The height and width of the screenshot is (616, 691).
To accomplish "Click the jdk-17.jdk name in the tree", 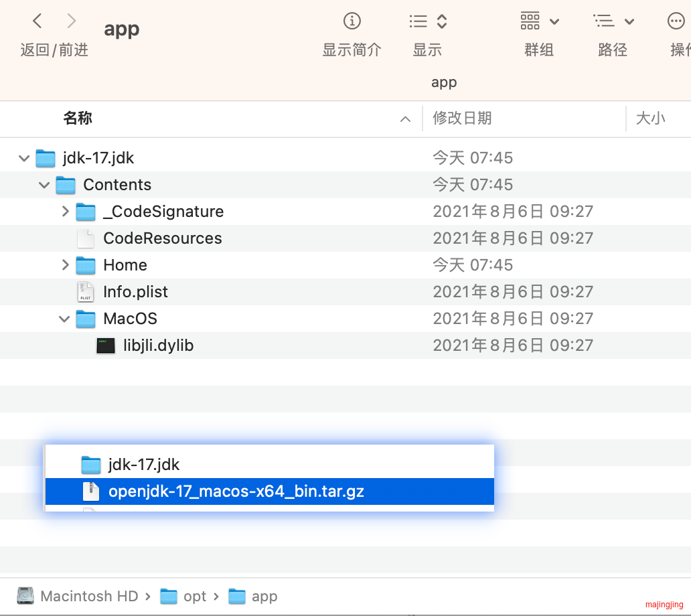I will [x=98, y=158].
